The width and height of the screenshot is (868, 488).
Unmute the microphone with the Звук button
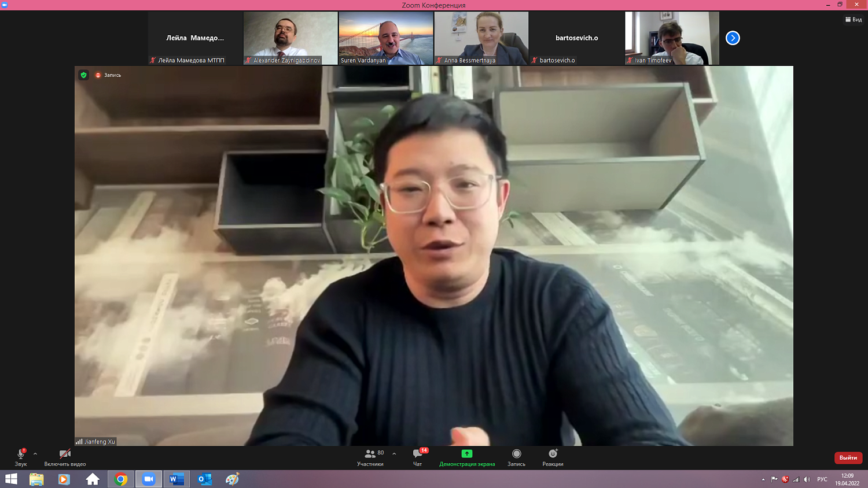click(x=21, y=456)
